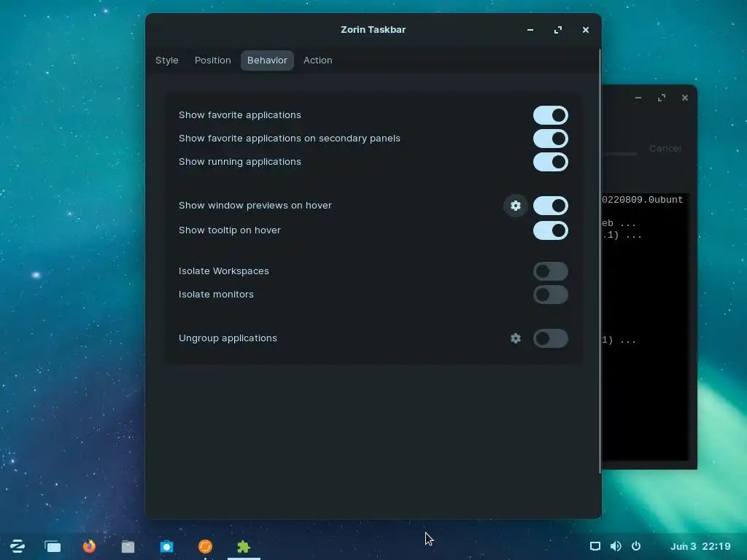Open the Jun 3 22:19 clock
The width and height of the screenshot is (747, 560).
700,546
